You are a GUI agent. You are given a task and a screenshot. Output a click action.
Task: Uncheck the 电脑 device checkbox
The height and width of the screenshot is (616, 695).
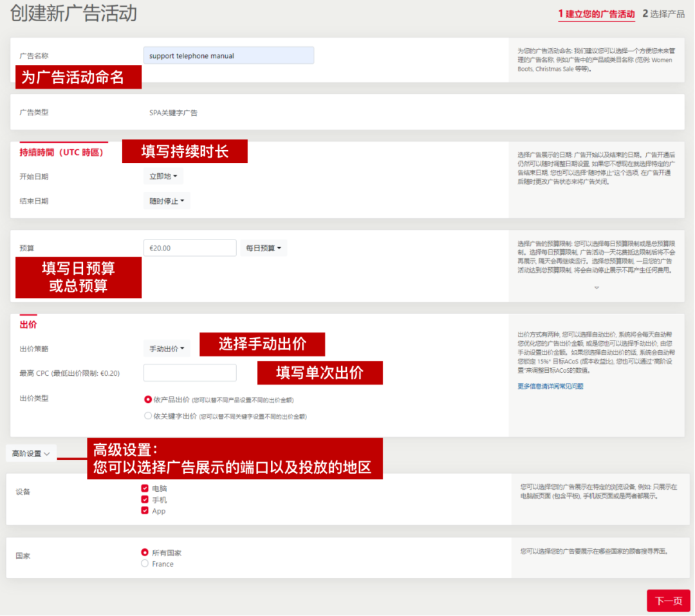coord(145,488)
